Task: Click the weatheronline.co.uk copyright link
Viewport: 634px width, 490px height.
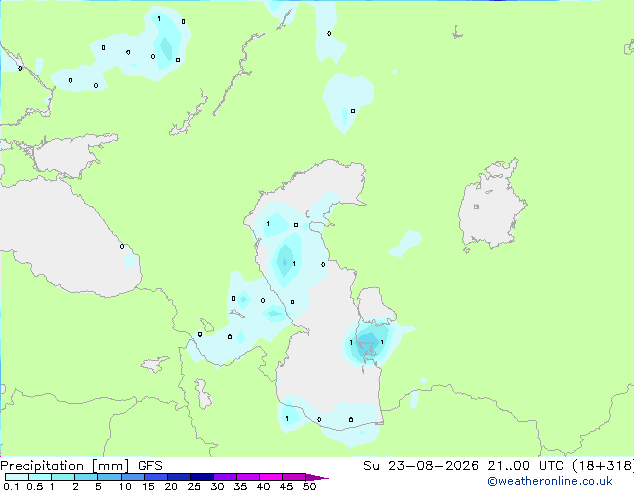Action: pyautogui.click(x=550, y=481)
